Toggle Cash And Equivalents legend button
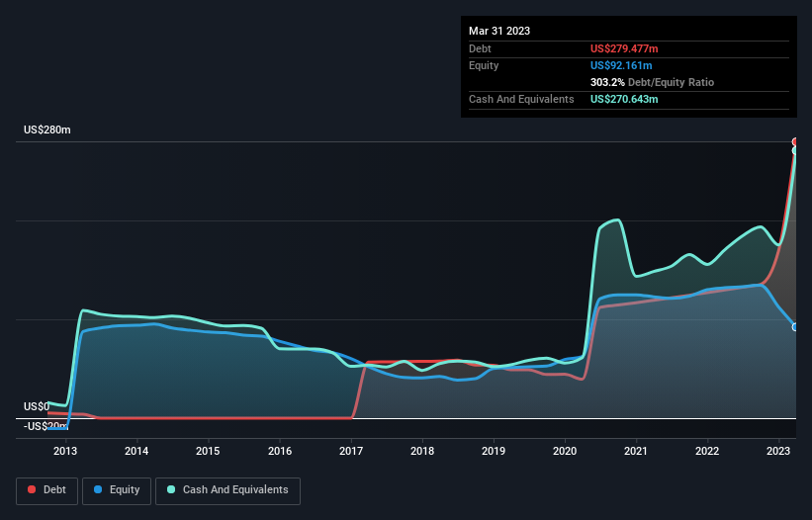Viewport: 812px width, 520px height. 227,490
